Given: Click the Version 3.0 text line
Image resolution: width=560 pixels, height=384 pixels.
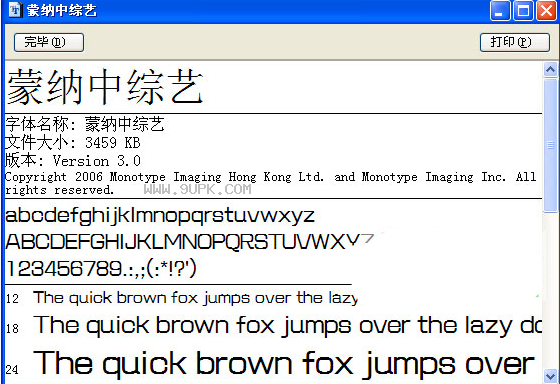Looking at the screenshot, I should pyautogui.click(x=73, y=160).
